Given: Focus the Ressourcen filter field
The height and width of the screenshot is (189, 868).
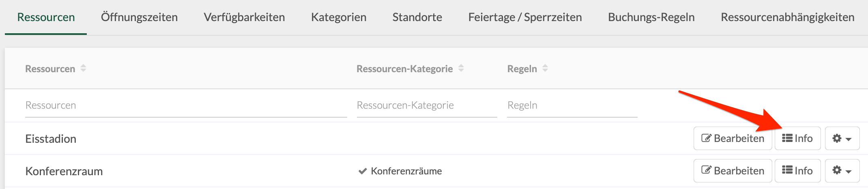Looking at the screenshot, I should pos(186,105).
